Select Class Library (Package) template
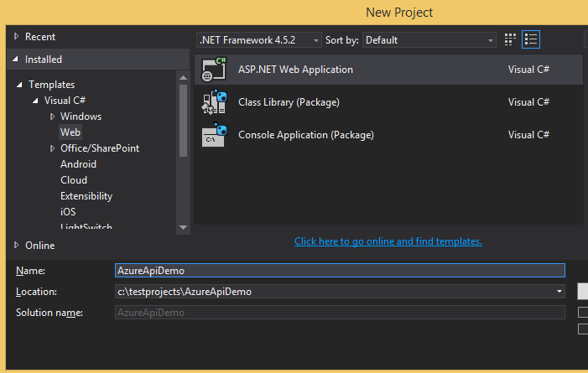This screenshot has height=373, width=588. pyautogui.click(x=388, y=102)
